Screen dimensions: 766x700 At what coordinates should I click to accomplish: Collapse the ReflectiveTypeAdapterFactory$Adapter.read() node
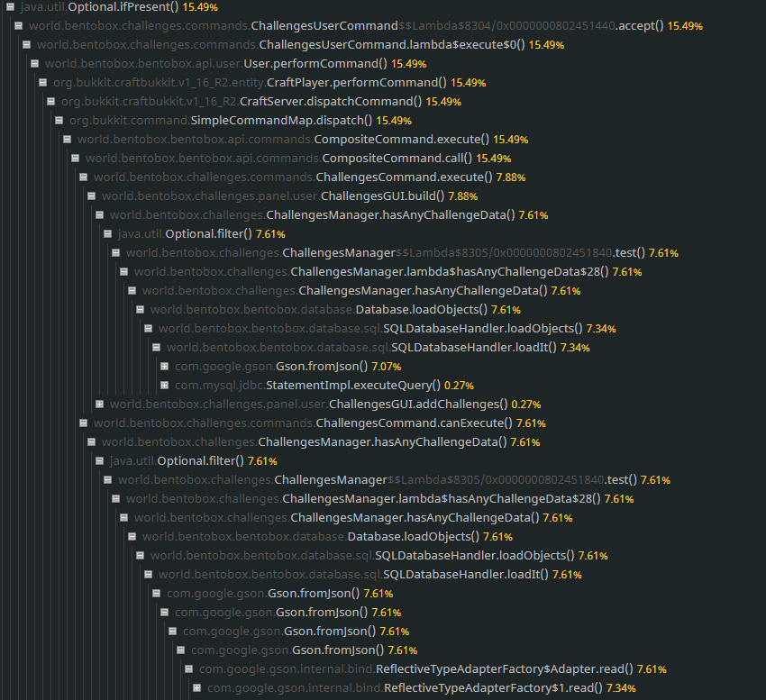tap(187, 668)
